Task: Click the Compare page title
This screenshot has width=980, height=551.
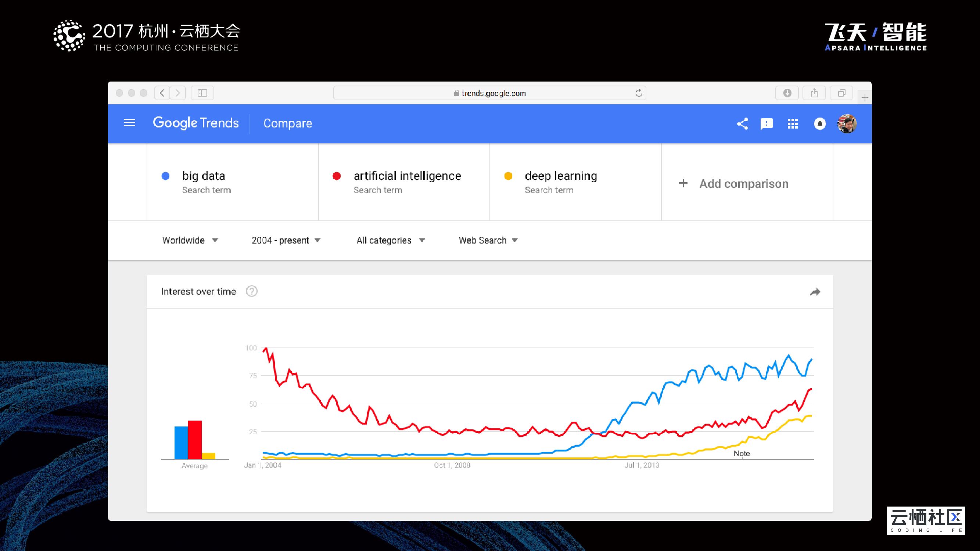Action: (x=288, y=123)
